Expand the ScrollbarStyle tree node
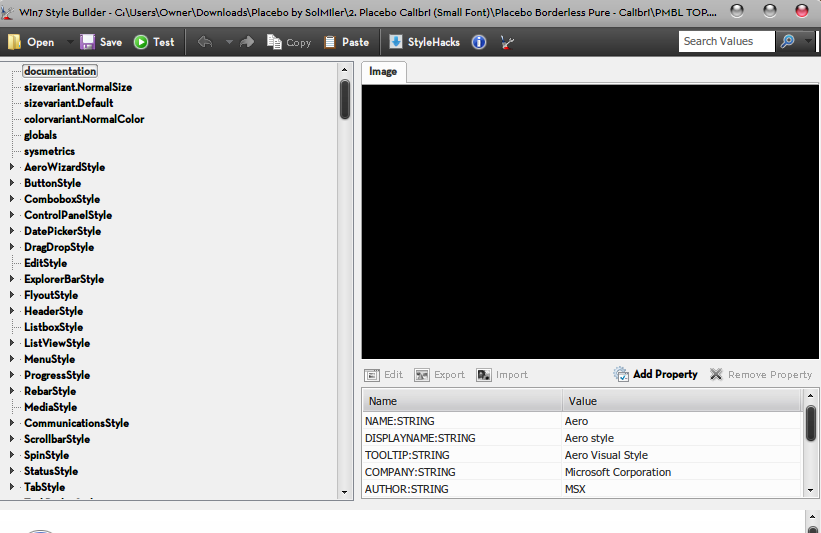821x533 pixels. point(12,439)
